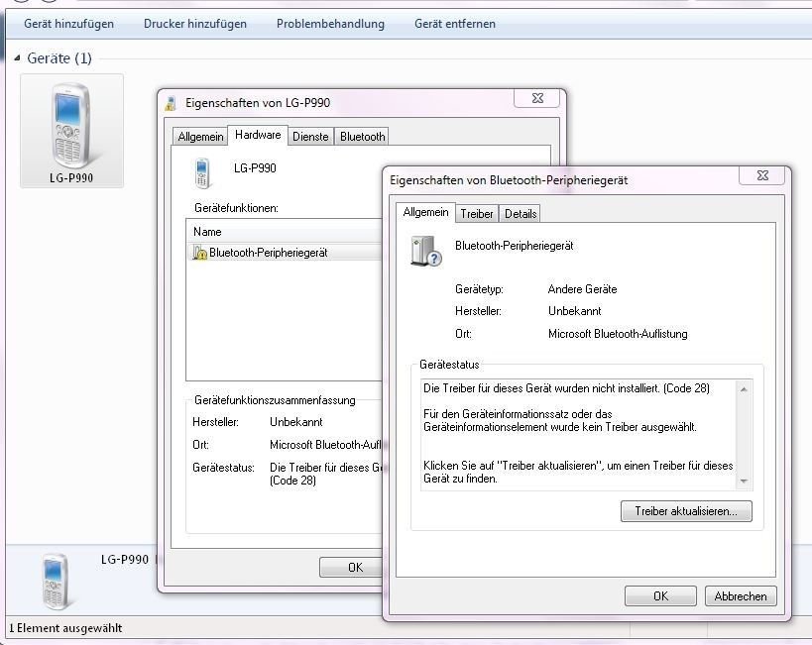The image size is (812, 645).
Task: Open the Bluetooth tab
Action: pyautogui.click(x=363, y=137)
